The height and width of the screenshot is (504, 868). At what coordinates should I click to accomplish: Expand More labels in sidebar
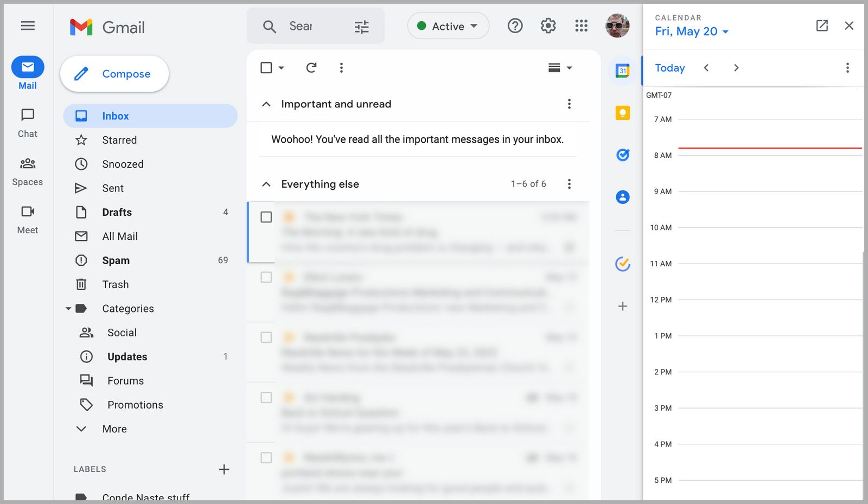pos(114,429)
